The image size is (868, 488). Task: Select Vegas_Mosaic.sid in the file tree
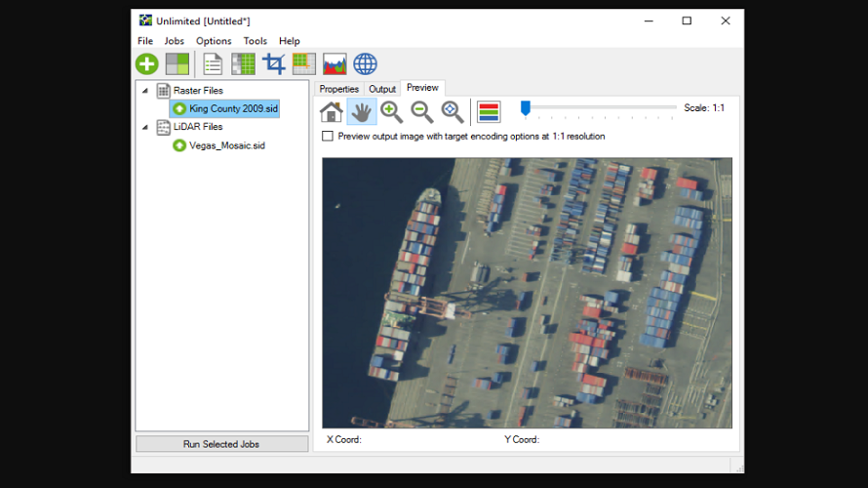[x=226, y=145]
